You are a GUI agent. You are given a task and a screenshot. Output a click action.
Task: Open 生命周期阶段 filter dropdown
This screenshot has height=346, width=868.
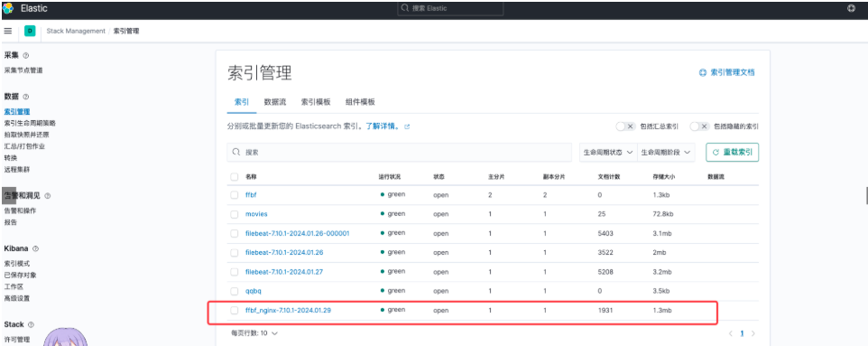666,152
